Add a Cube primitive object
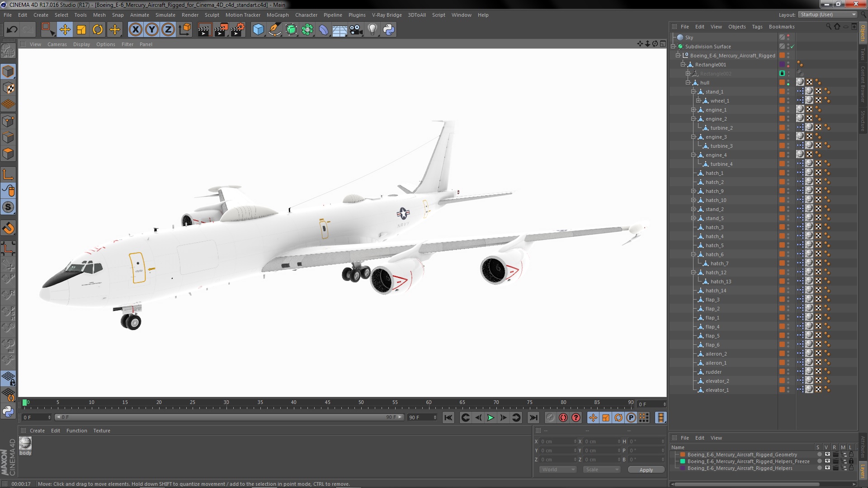This screenshot has width=868, height=488. coord(258,30)
